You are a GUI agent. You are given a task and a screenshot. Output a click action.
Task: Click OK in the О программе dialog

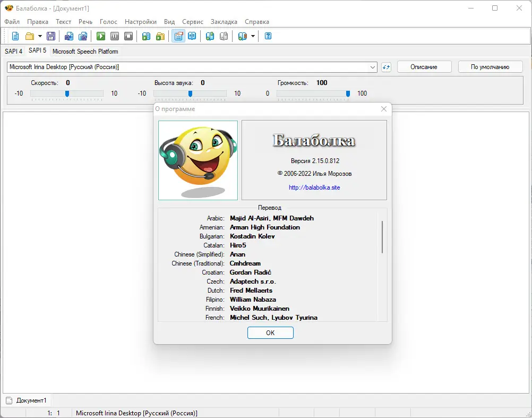270,332
